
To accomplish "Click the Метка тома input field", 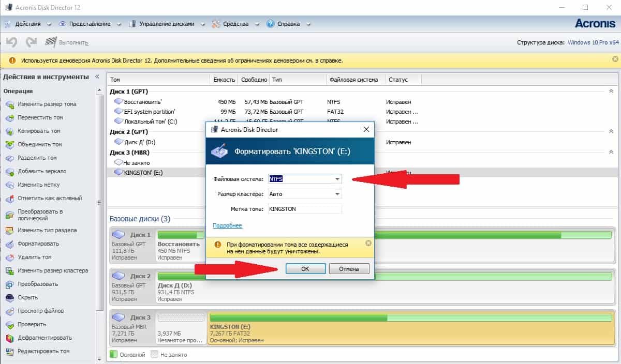I will pyautogui.click(x=305, y=209).
